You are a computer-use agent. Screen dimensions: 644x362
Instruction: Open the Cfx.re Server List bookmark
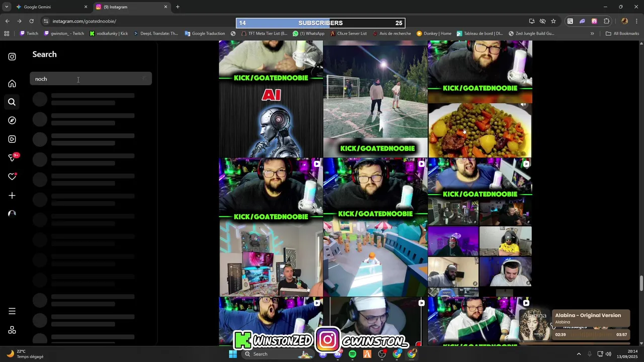click(348, 34)
